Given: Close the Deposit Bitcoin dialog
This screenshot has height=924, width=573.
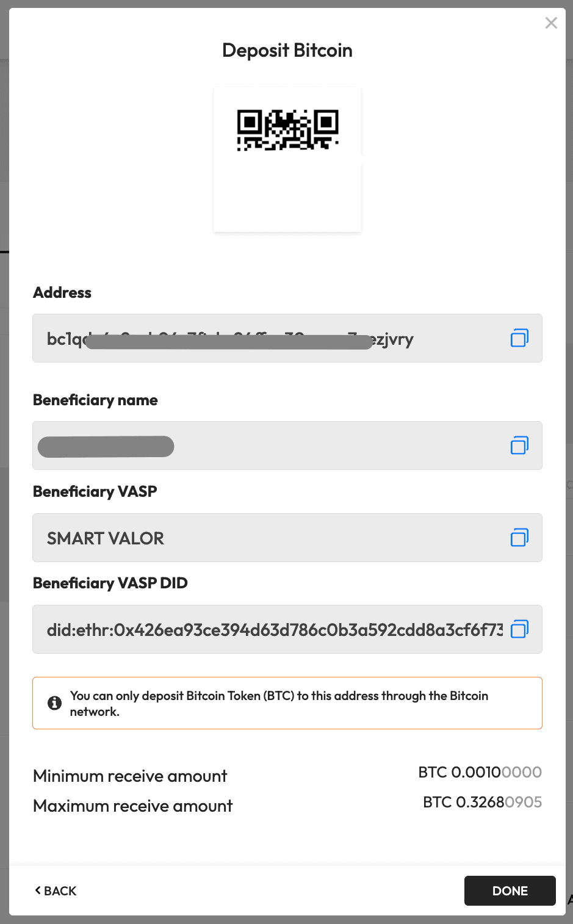Looking at the screenshot, I should 551,23.
